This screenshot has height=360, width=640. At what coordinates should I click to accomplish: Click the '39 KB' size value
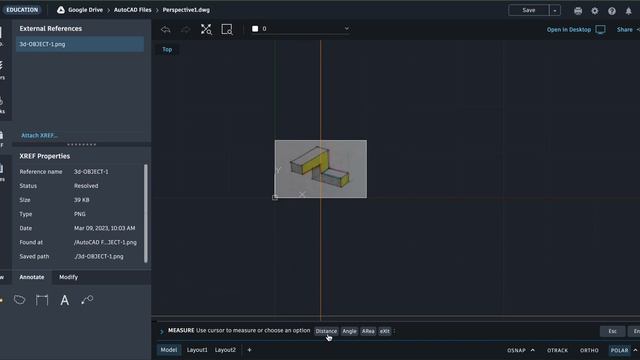click(82, 200)
